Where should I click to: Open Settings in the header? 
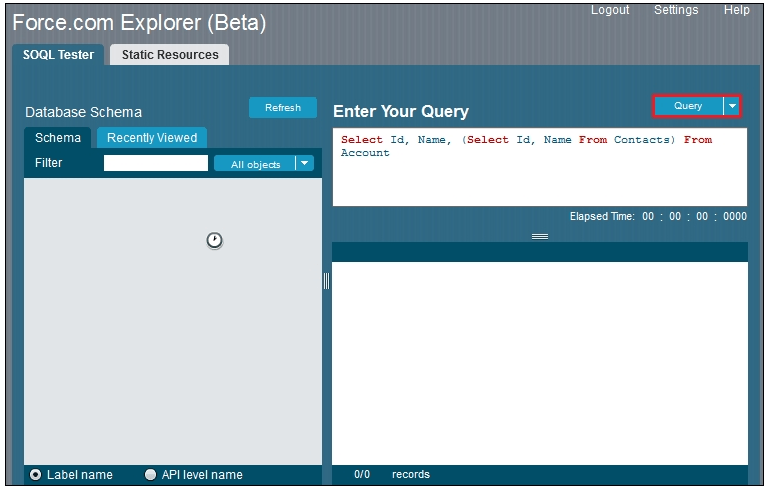pyautogui.click(x=676, y=10)
